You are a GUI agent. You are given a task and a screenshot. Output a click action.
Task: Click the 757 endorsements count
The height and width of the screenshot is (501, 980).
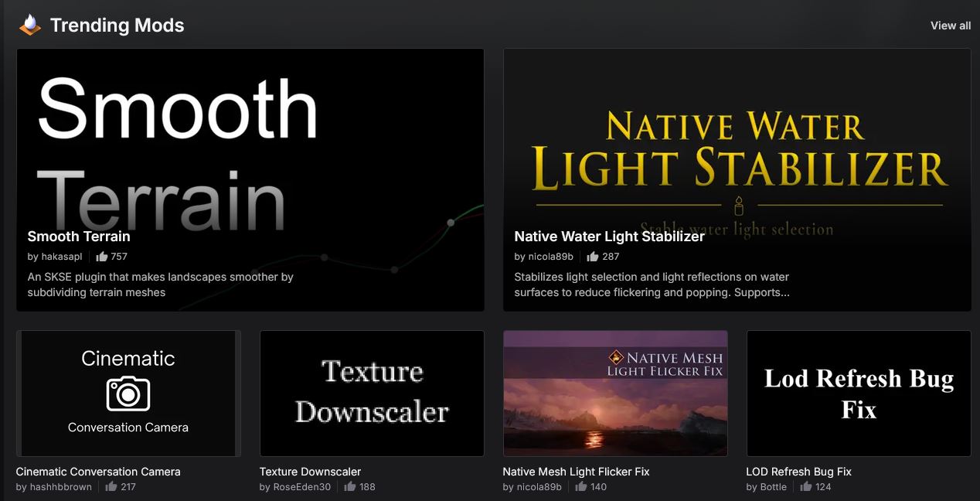pos(119,257)
